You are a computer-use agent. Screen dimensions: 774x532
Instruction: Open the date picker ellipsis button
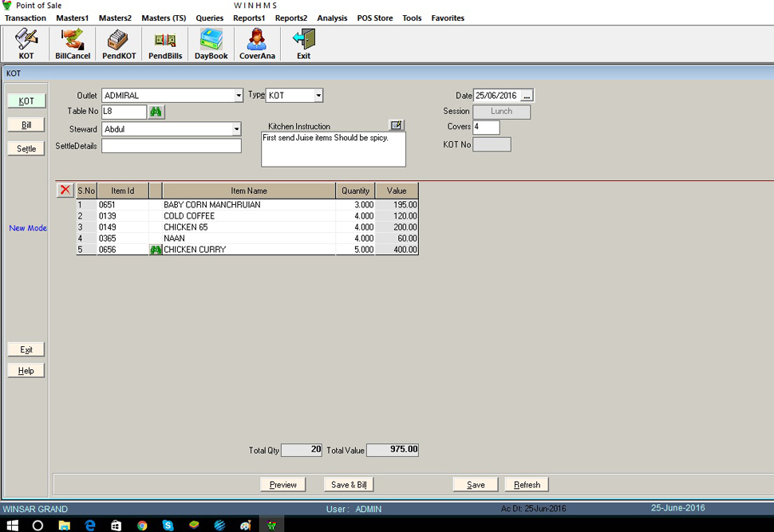point(527,96)
